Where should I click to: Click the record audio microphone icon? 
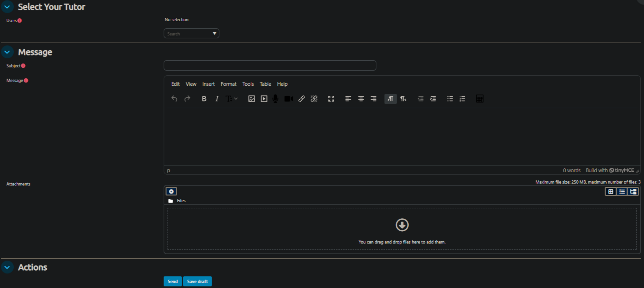[x=275, y=99]
